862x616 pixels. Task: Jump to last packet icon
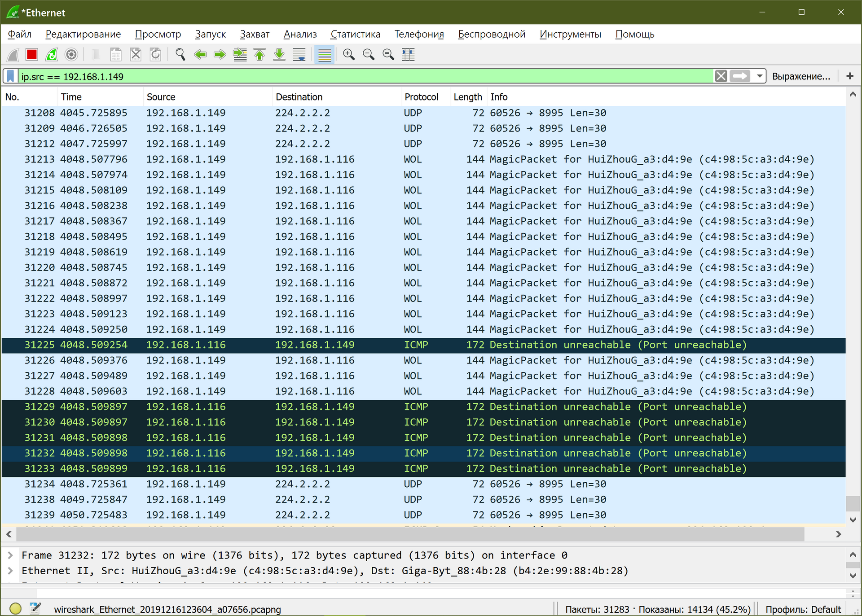click(279, 55)
